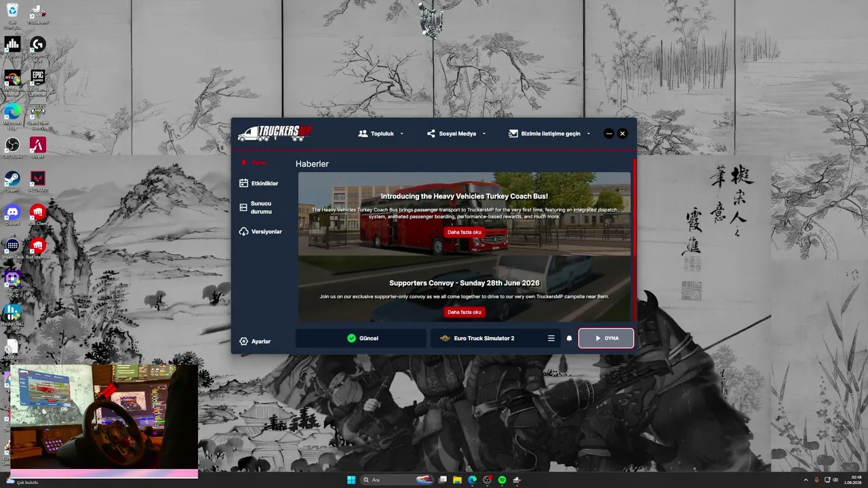
Task: Open the Bizimle iletişime geçin dropdown
Action: [x=549, y=134]
